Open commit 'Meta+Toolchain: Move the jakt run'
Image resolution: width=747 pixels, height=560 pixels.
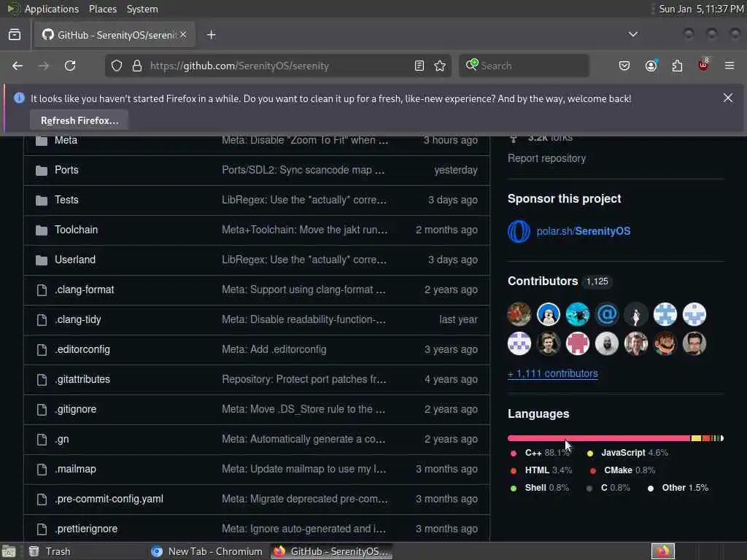tap(304, 230)
